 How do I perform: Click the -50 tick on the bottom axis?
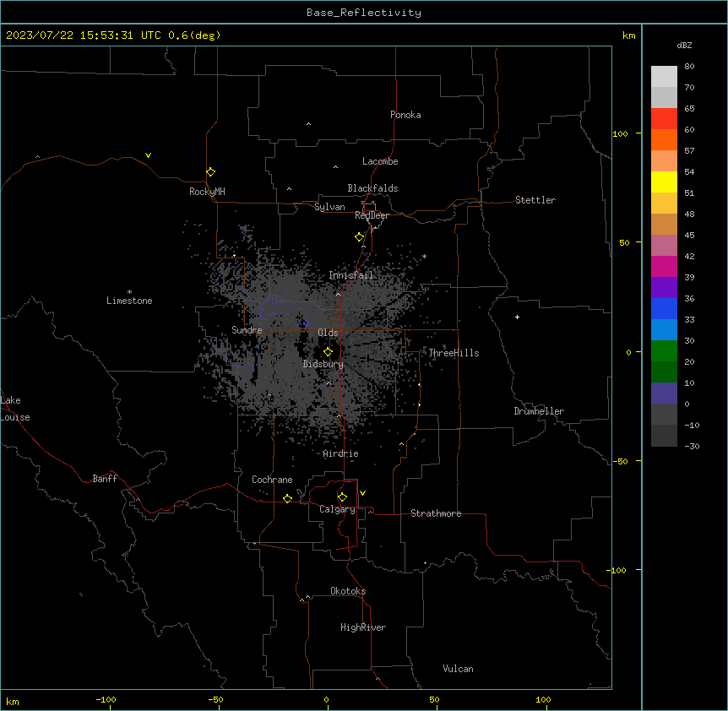click(x=215, y=699)
